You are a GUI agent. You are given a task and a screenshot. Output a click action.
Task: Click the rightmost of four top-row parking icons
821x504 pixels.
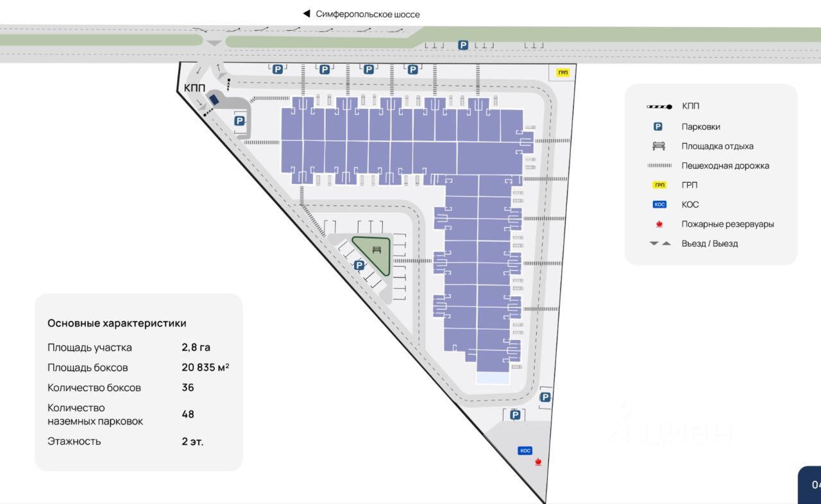[x=413, y=69]
